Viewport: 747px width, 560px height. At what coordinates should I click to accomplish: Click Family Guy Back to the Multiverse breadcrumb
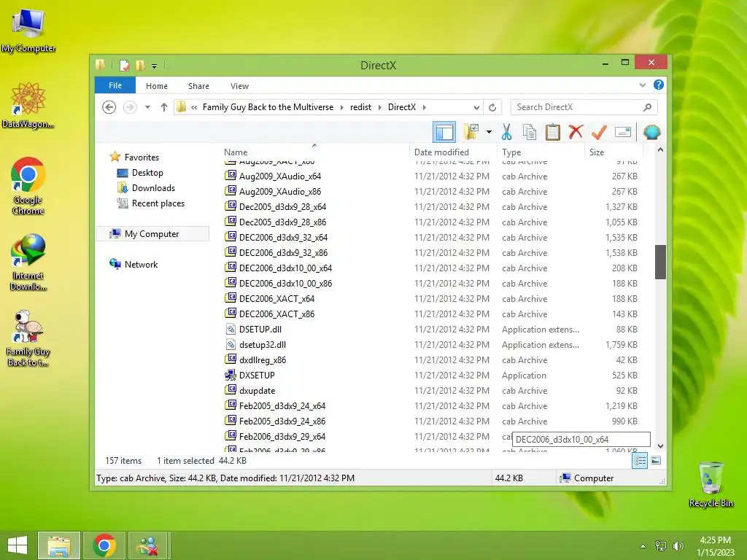[x=268, y=107]
